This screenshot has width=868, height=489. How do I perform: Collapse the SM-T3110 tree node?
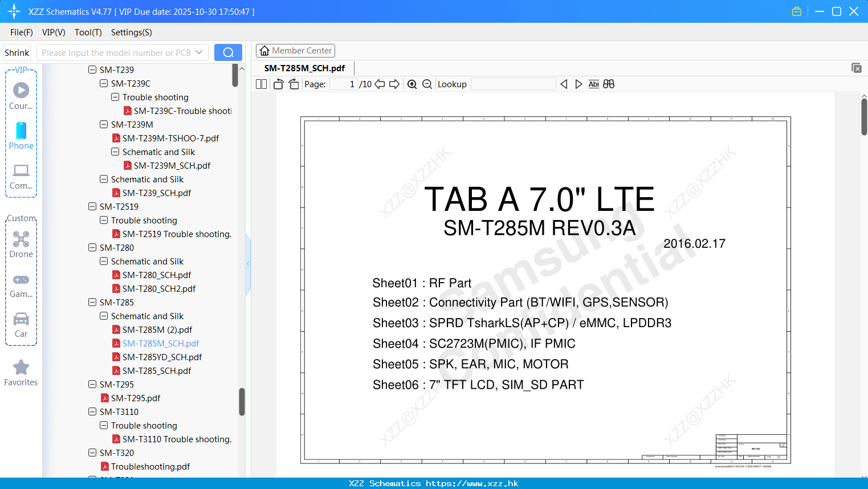(x=92, y=411)
